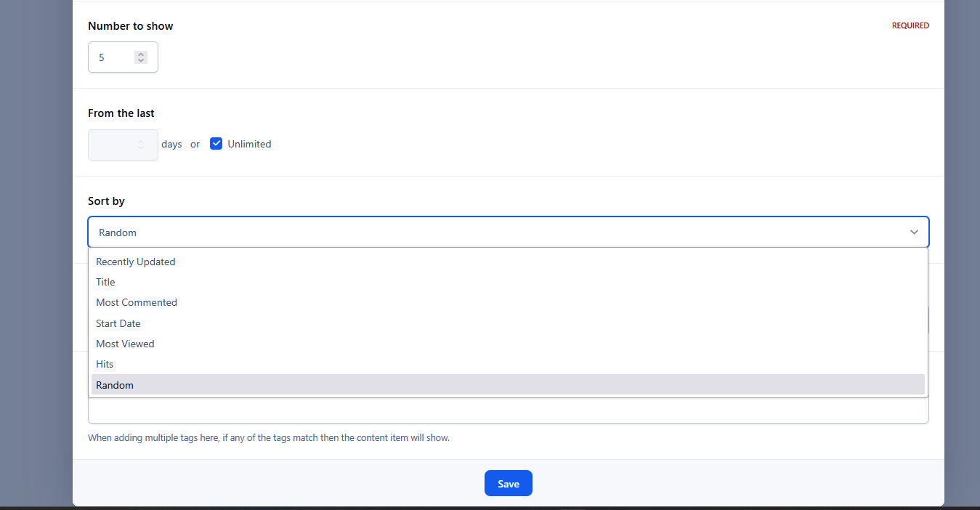
Task: Click the Unlimited label text
Action: 249,144
